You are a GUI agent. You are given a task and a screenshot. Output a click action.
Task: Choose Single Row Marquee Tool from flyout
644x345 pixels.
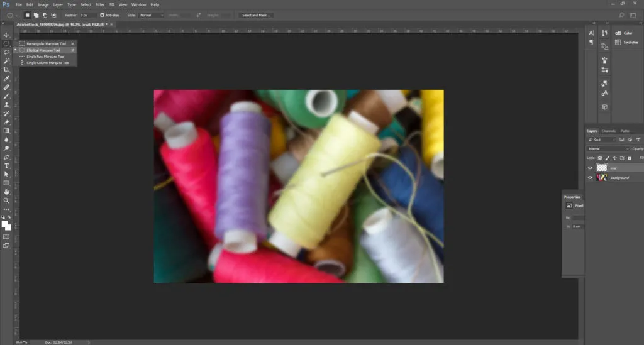click(47, 56)
